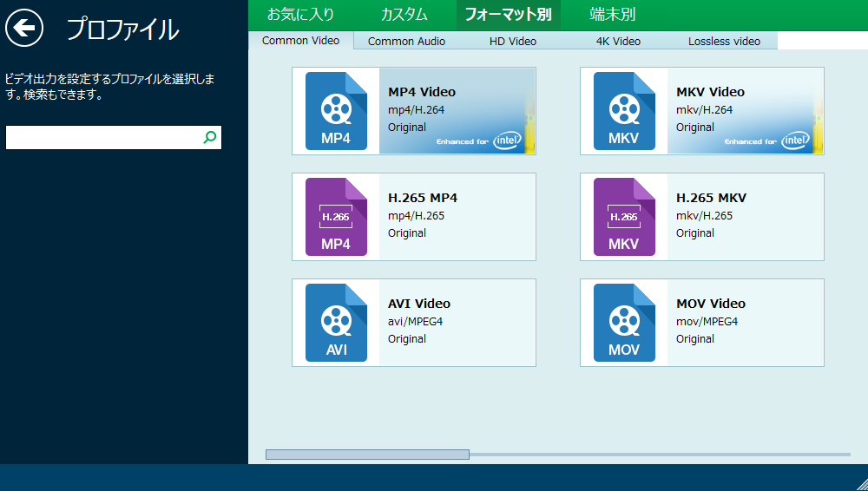Switch to the Lossless video sub-tab

[724, 41]
